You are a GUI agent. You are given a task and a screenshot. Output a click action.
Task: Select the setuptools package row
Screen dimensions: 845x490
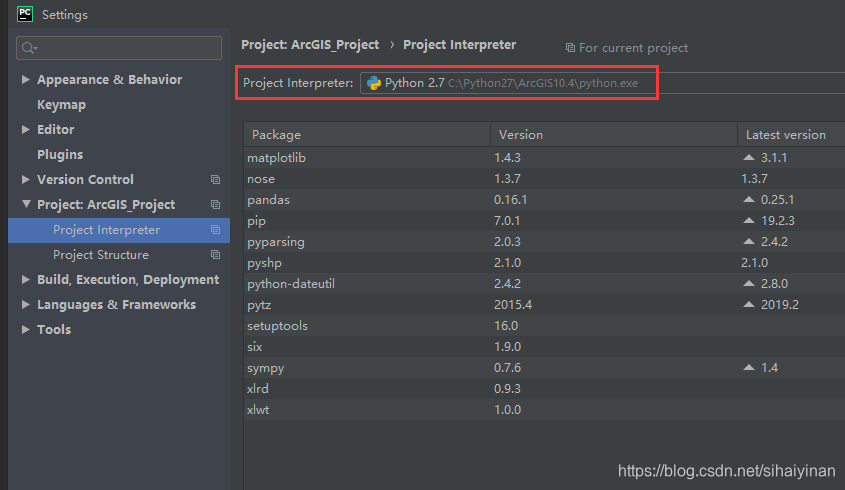click(x=544, y=326)
